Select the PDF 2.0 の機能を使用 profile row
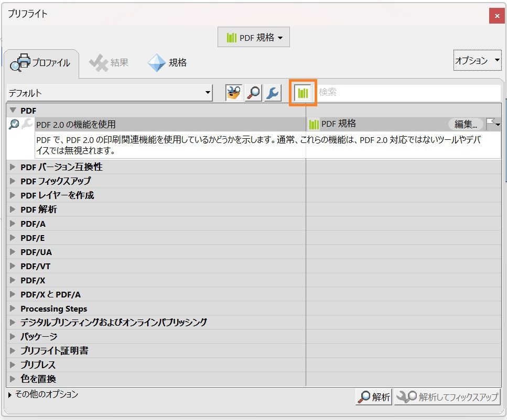This screenshot has height=420, width=507. click(x=155, y=124)
